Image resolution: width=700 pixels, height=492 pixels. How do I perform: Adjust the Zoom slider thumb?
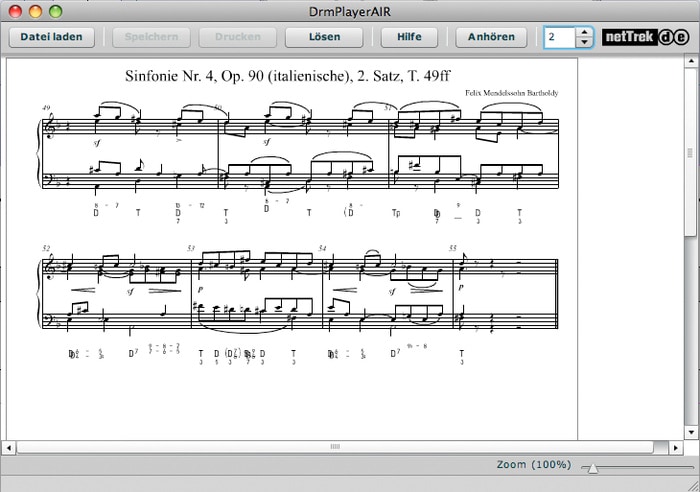pyautogui.click(x=592, y=468)
